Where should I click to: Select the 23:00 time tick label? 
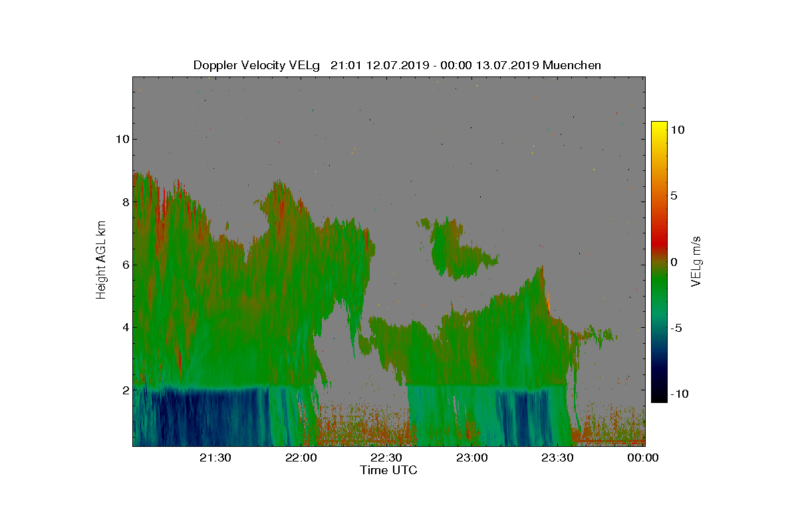click(473, 458)
